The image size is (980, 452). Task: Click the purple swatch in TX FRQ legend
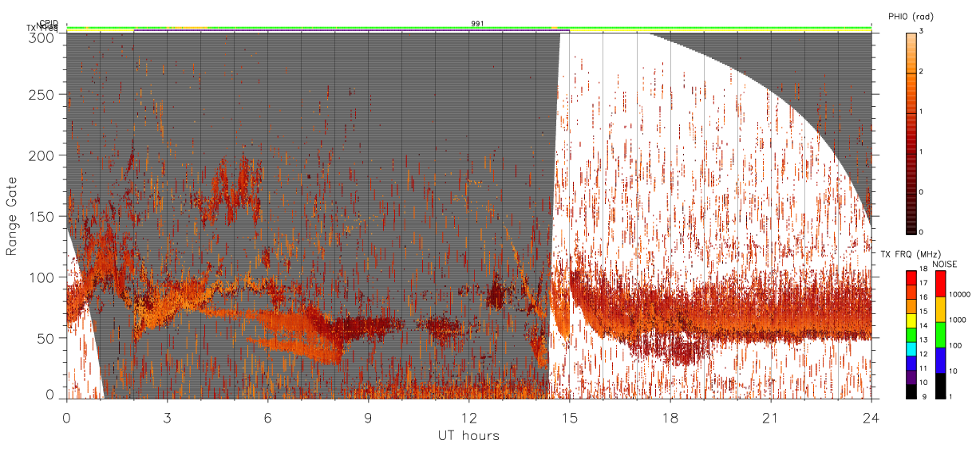(x=911, y=377)
